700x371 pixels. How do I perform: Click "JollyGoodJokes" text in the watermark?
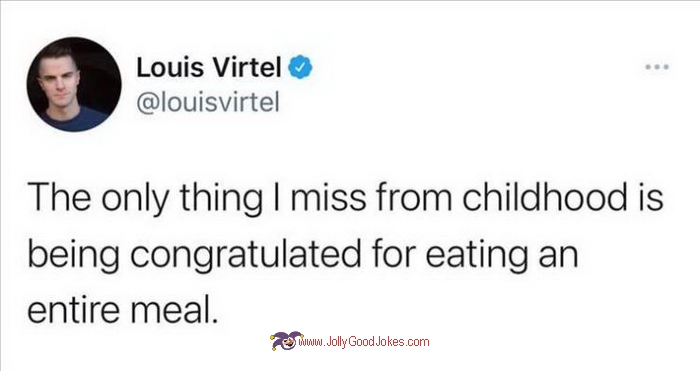[366, 342]
